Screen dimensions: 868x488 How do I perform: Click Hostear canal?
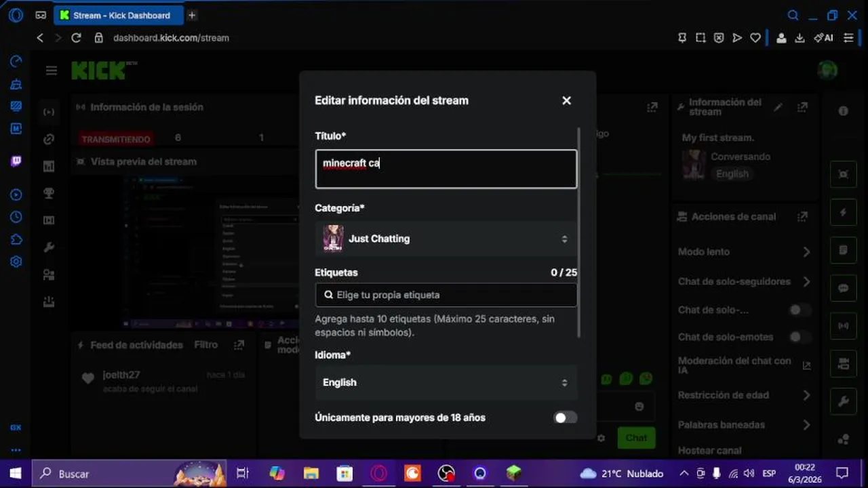(x=709, y=450)
